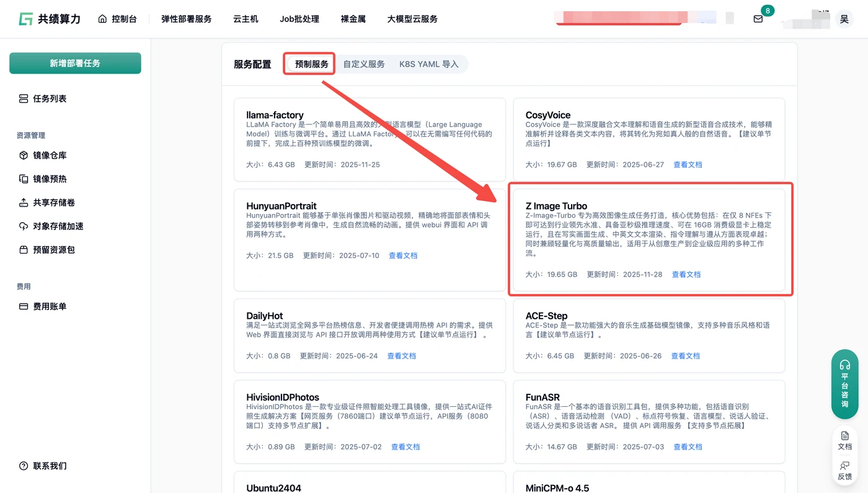Click the 费用账单 card icon
This screenshot has width=868, height=493.
[24, 306]
